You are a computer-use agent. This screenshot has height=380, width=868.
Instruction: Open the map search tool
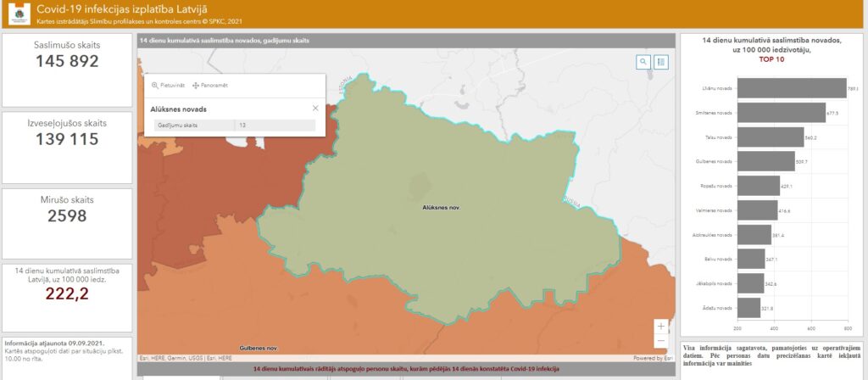click(643, 62)
